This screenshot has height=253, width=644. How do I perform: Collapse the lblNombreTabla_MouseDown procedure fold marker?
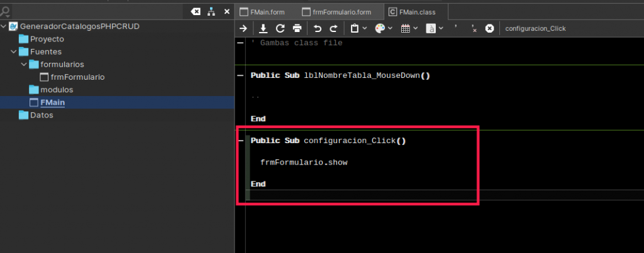(241, 75)
